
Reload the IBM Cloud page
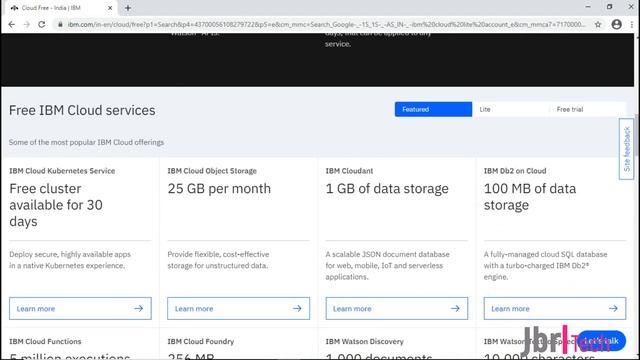[42, 24]
